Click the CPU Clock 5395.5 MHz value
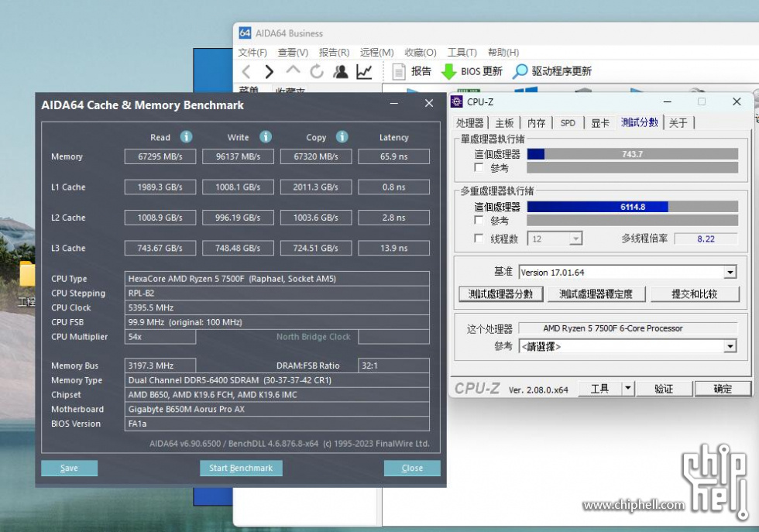 tap(151, 307)
